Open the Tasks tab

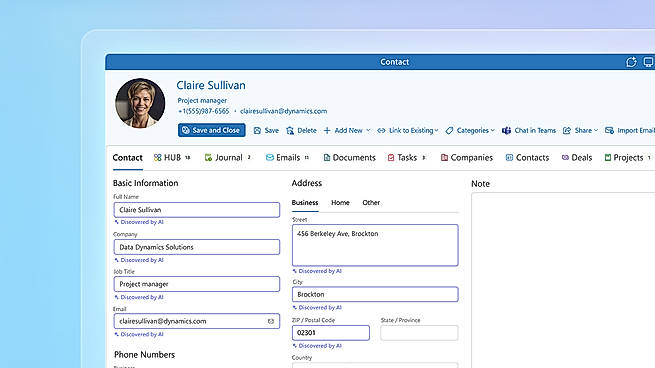406,157
